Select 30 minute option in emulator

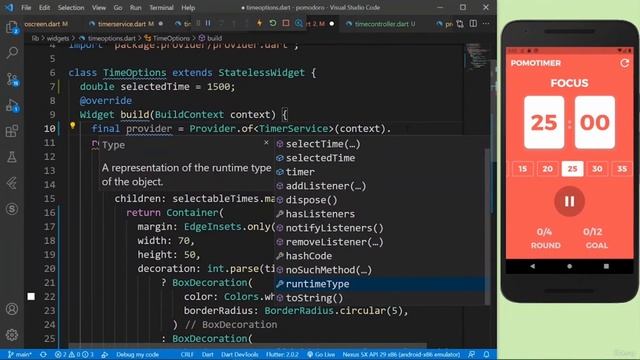597,169
